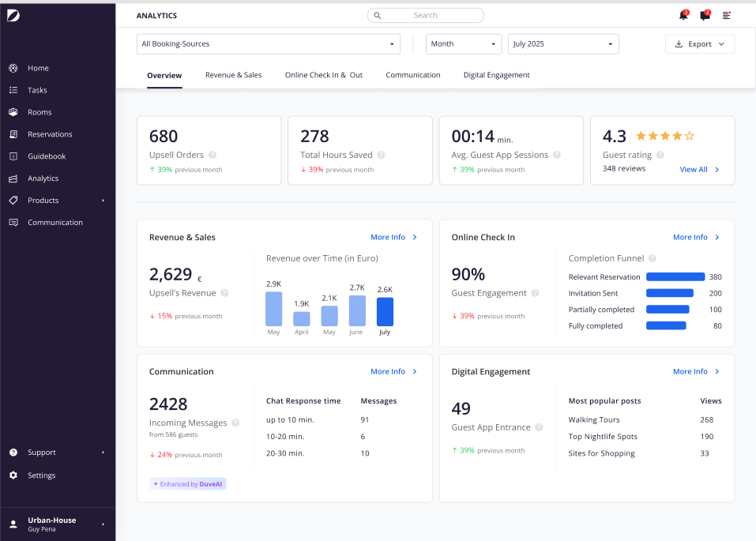Open the notifications bell icon
Screen dimensions: 756x541
tap(683, 15)
